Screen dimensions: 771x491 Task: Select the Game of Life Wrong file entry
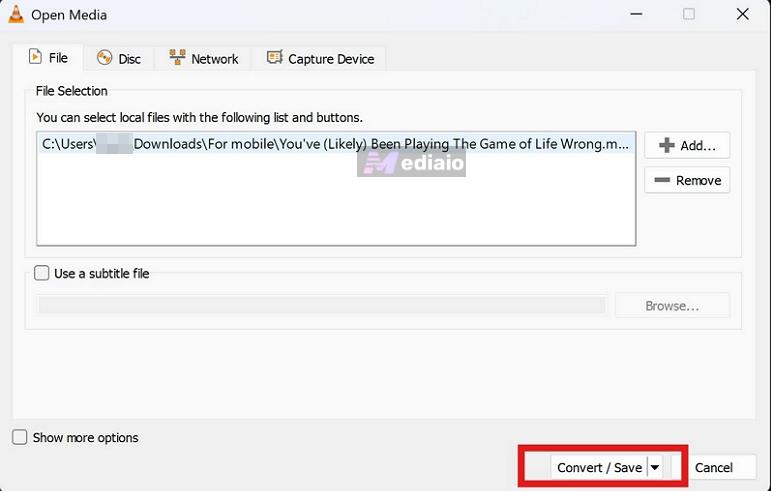336,144
